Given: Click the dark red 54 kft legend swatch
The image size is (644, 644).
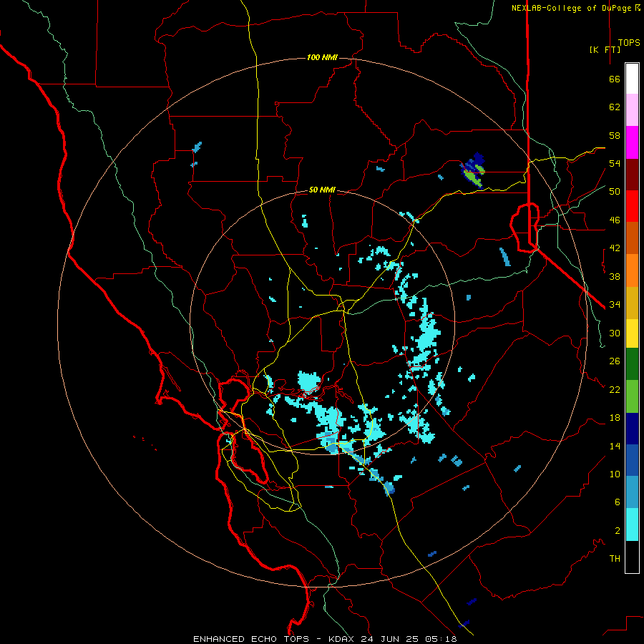Looking at the screenshot, I should tap(632, 175).
